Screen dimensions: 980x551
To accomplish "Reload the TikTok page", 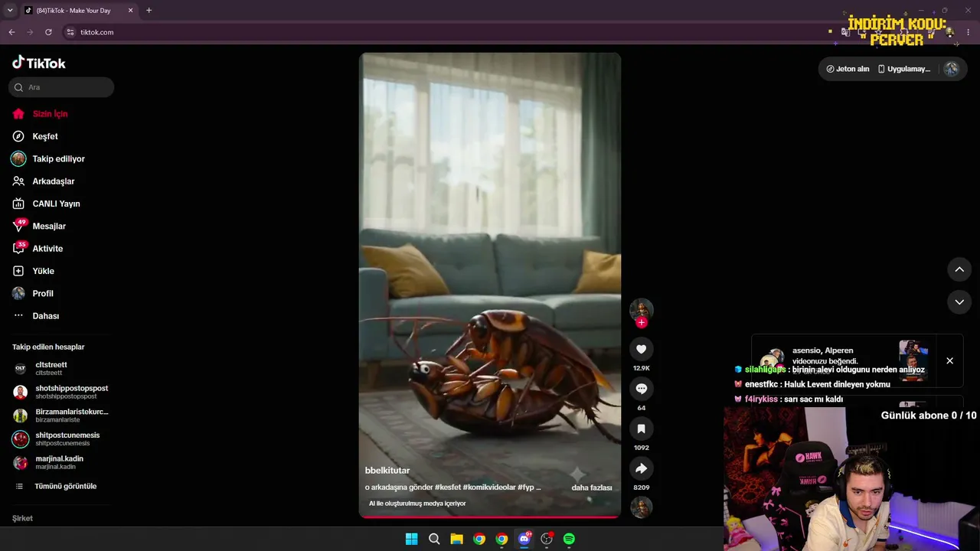I will 48,32.
